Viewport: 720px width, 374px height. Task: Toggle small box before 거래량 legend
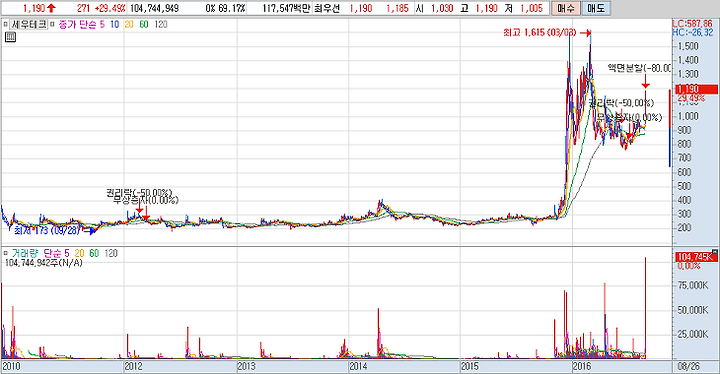pos(6,253)
